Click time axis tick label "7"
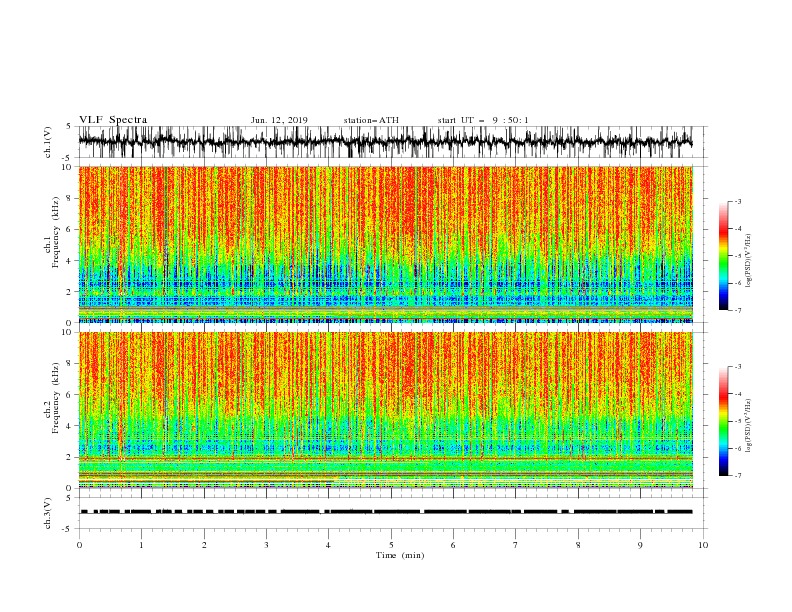 516,545
